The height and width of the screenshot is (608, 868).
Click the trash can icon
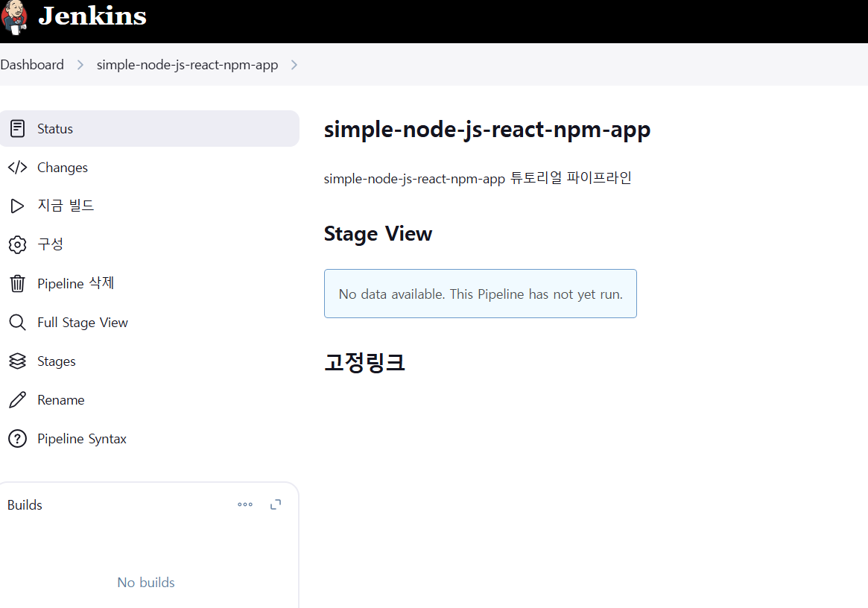click(x=18, y=284)
